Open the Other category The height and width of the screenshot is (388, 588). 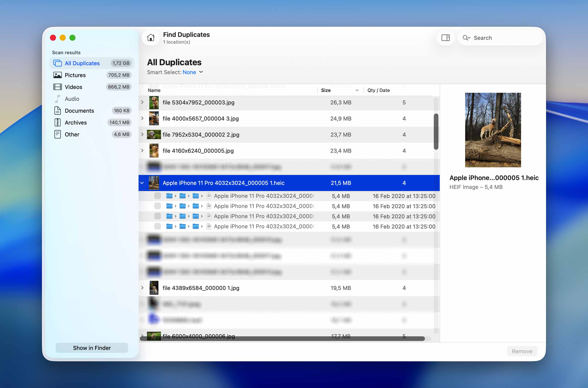tap(92, 134)
